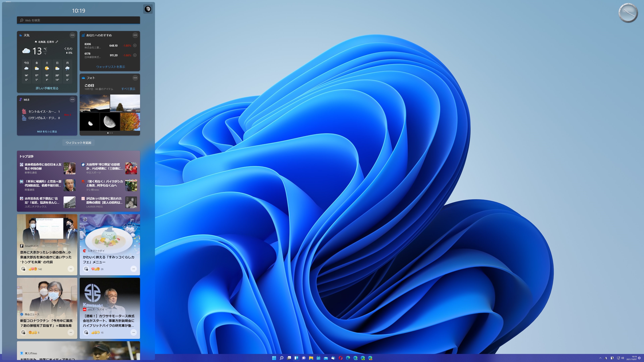Image resolution: width=644 pixels, height=362 pixels.
Task: Select 今日 in weather forecast
Action: point(26,71)
